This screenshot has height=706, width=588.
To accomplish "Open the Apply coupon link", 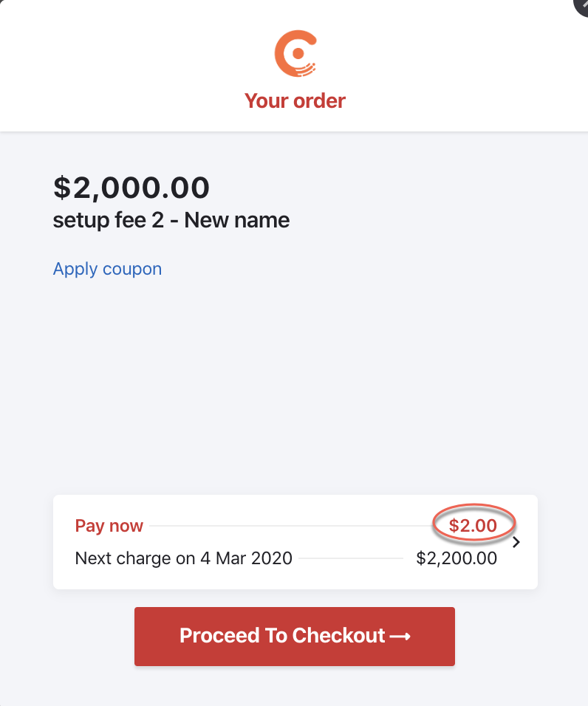I will 107,269.
